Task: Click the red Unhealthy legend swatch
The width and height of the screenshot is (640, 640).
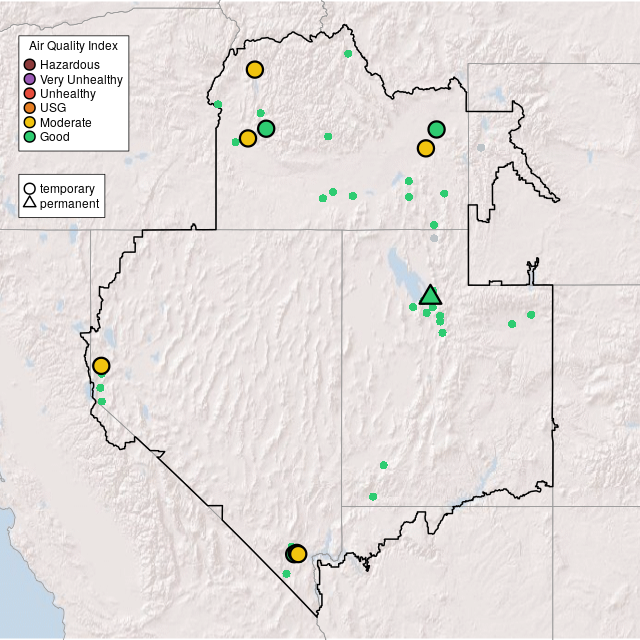Action: [x=30, y=93]
